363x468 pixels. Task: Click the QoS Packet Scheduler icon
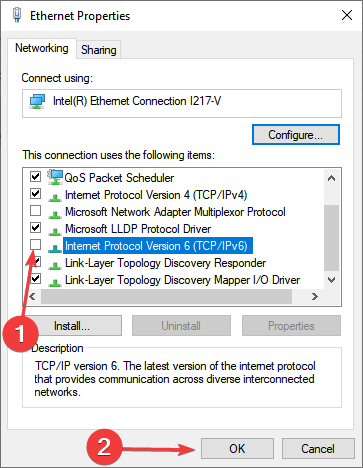[55, 177]
